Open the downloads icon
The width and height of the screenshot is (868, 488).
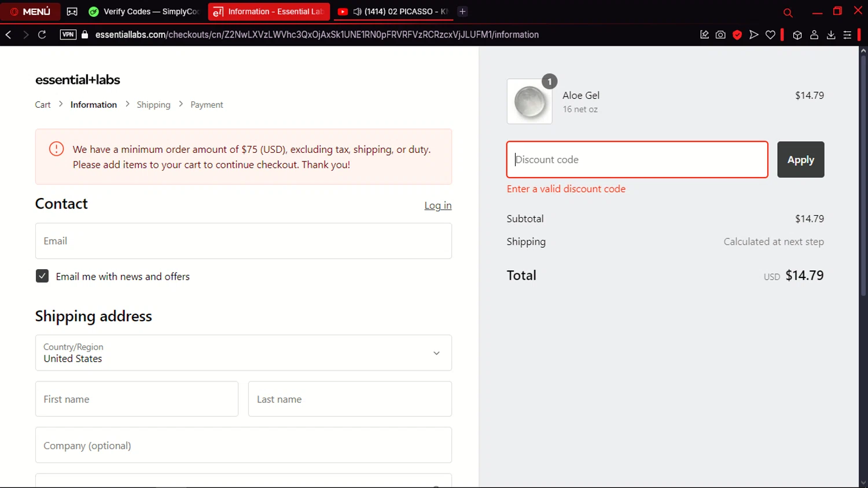pyautogui.click(x=831, y=35)
